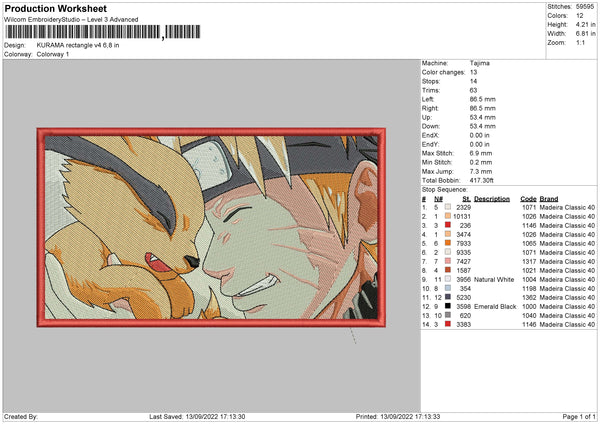Pick the dark navy swatch beside 5230
Image resolution: width=600 pixels, height=424 pixels.
tap(448, 297)
